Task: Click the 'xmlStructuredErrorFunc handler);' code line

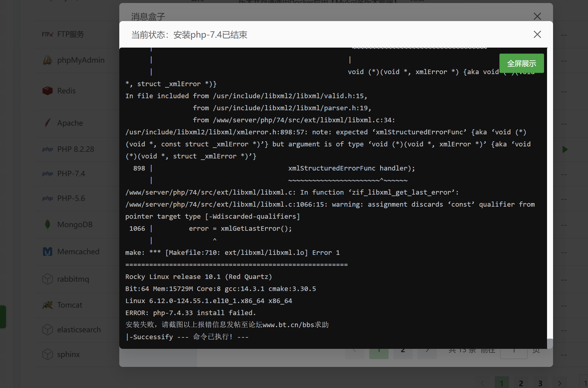Action: point(352,168)
